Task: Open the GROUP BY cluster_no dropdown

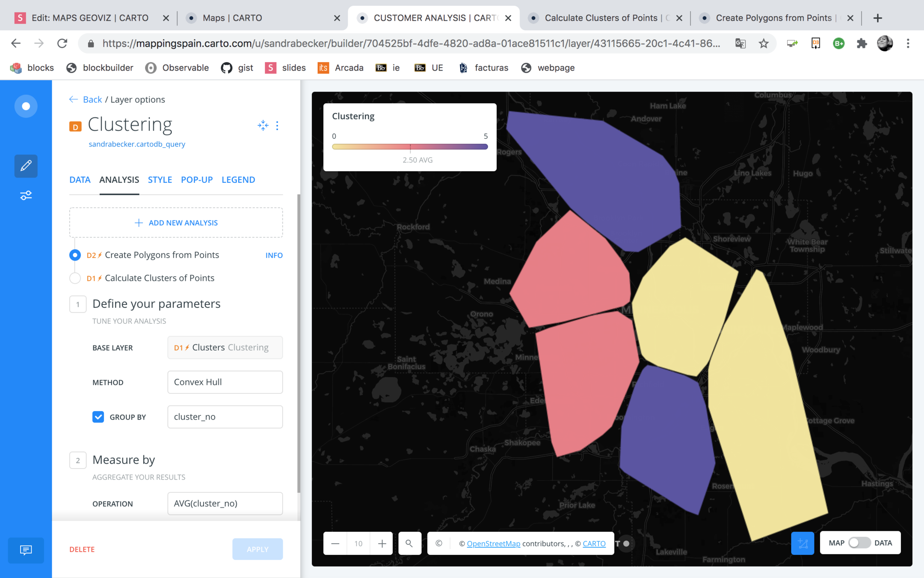Action: (x=225, y=417)
